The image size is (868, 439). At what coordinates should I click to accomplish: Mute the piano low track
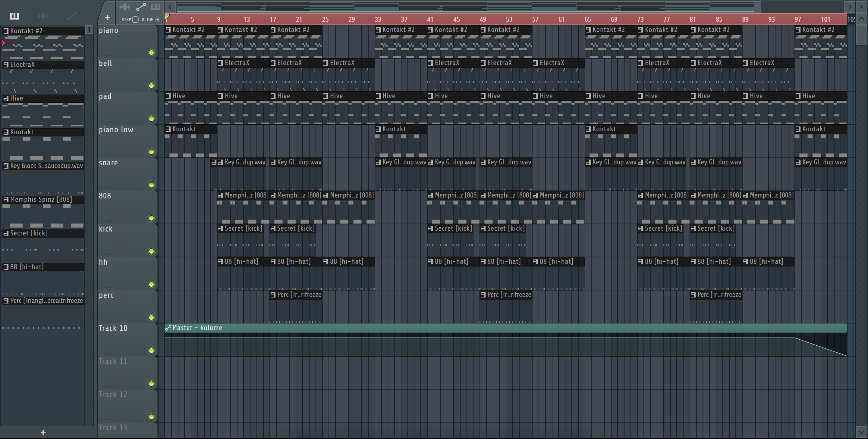tap(151, 152)
